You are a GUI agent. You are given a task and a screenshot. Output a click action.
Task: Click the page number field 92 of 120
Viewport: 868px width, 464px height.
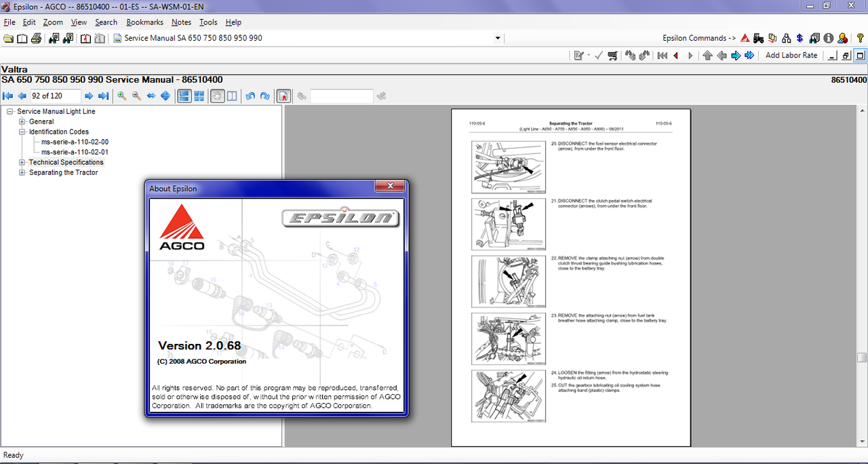click(56, 96)
